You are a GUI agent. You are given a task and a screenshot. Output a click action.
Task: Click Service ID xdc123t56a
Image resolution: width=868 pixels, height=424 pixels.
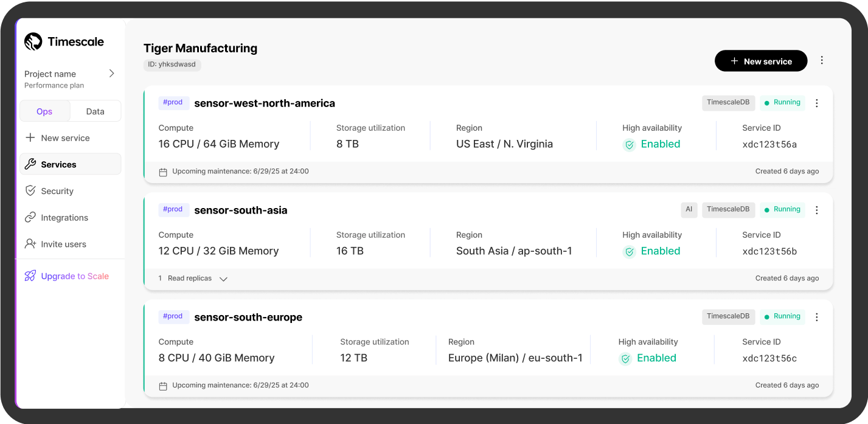click(769, 145)
